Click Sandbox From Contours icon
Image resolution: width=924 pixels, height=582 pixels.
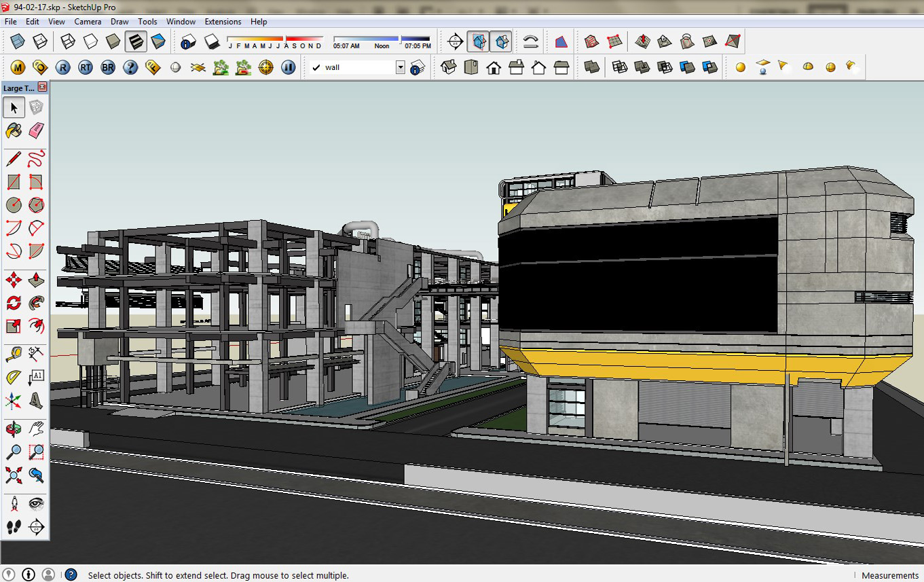591,41
